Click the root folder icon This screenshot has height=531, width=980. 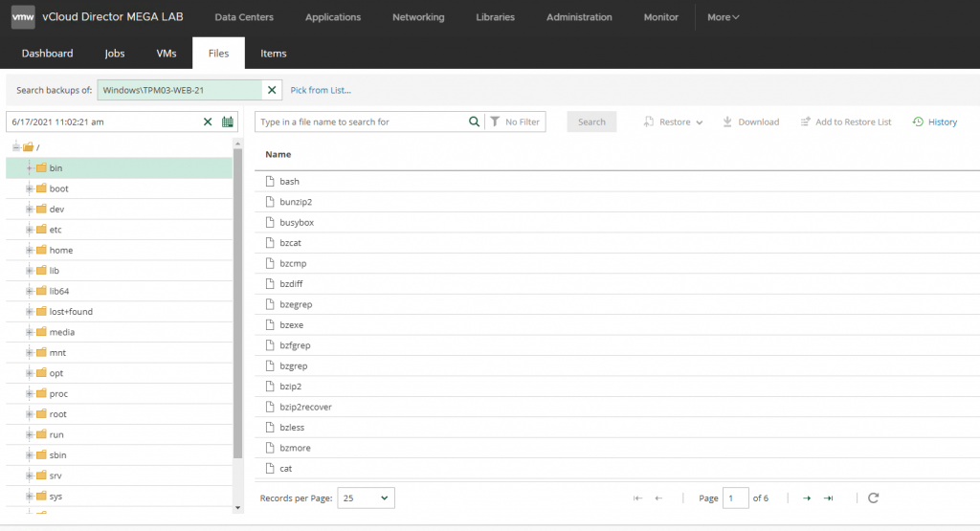[x=41, y=413]
